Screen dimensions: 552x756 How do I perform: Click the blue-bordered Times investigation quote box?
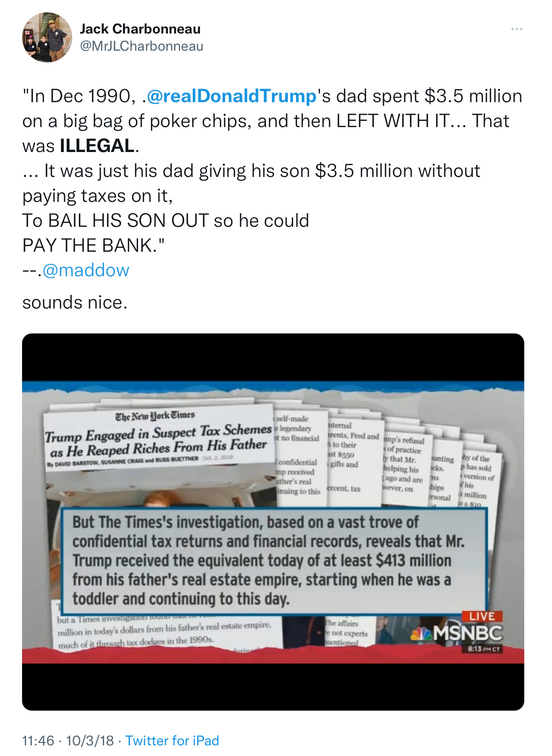[x=274, y=561]
